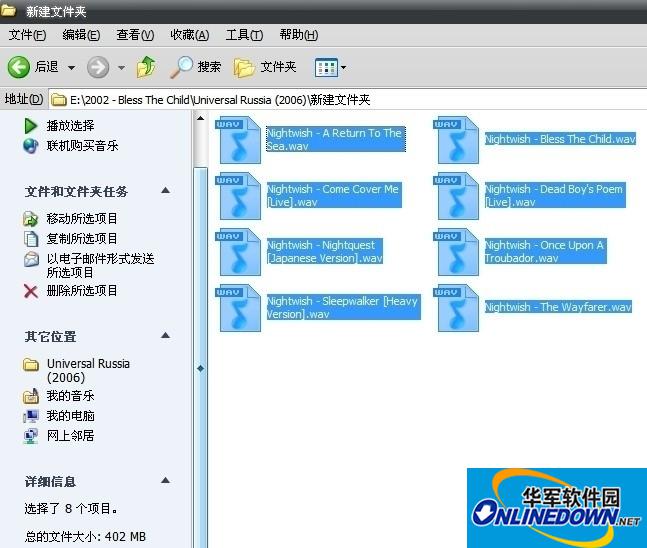Click filename Nightwish - The Wayfarer.wav
This screenshot has width=647, height=548.
pos(558,307)
